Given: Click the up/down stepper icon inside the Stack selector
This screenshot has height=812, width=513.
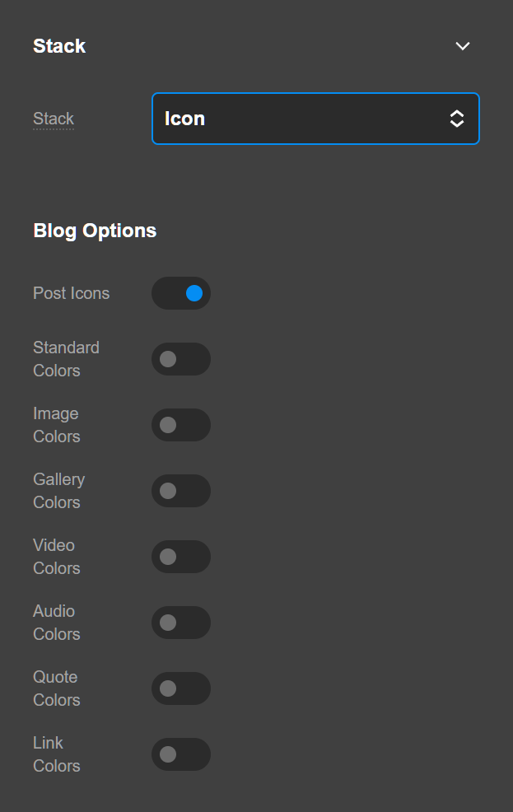Looking at the screenshot, I should pos(457,119).
